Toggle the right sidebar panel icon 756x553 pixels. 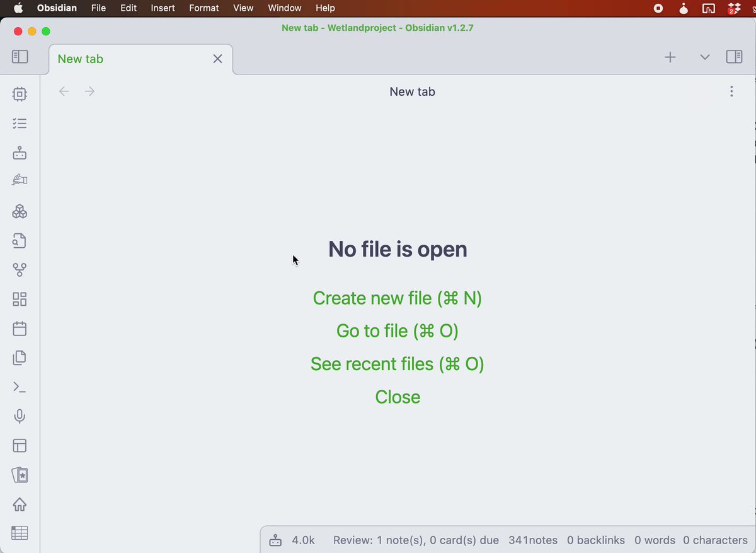coord(734,57)
